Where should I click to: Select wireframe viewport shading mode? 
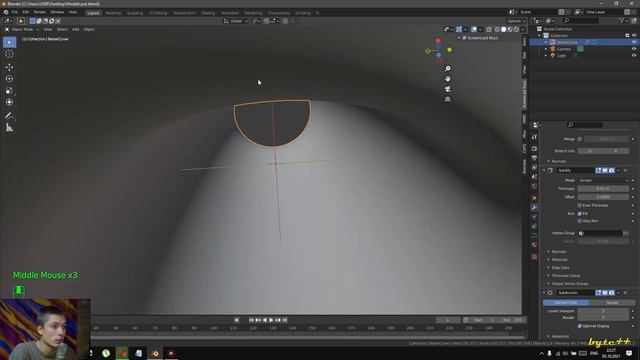pyautogui.click(x=497, y=29)
